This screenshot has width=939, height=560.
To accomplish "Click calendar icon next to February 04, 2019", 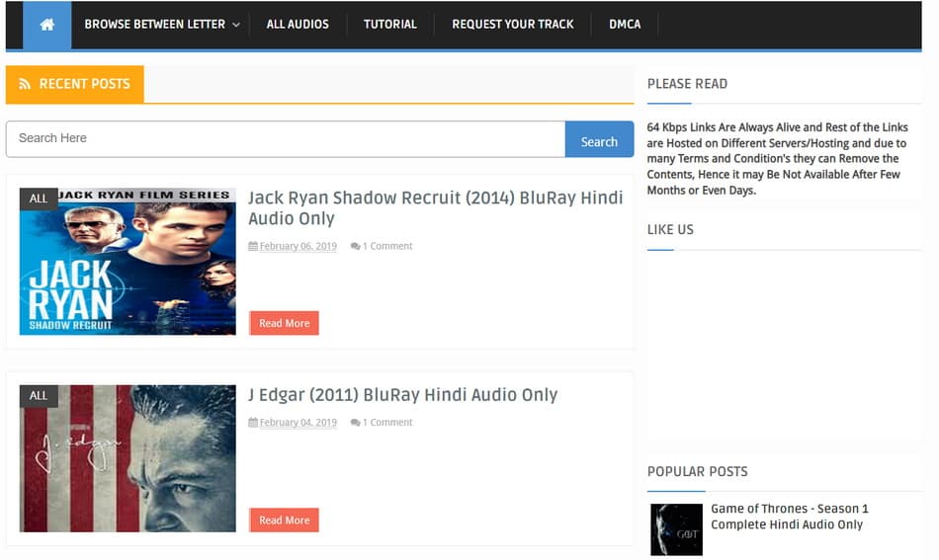I will point(253,423).
